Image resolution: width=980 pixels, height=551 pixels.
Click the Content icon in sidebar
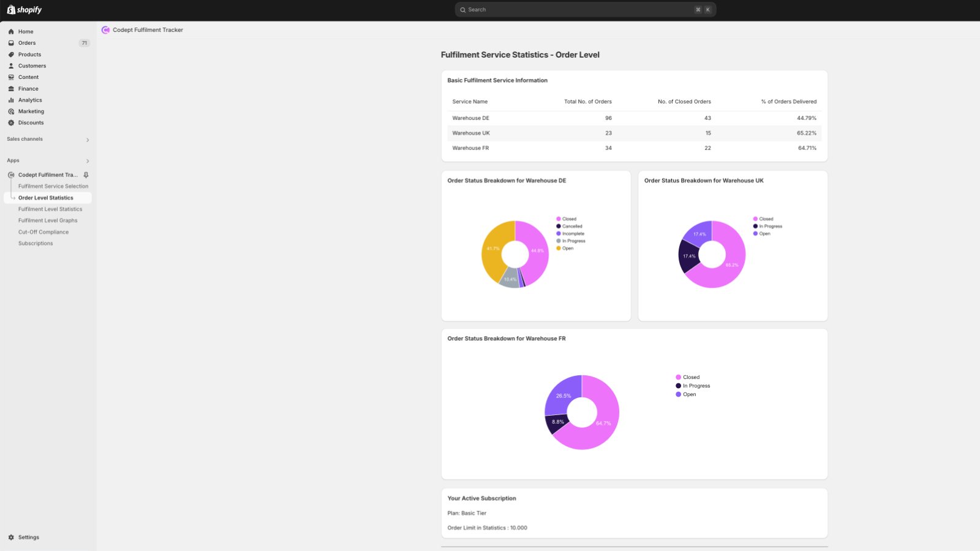point(11,77)
